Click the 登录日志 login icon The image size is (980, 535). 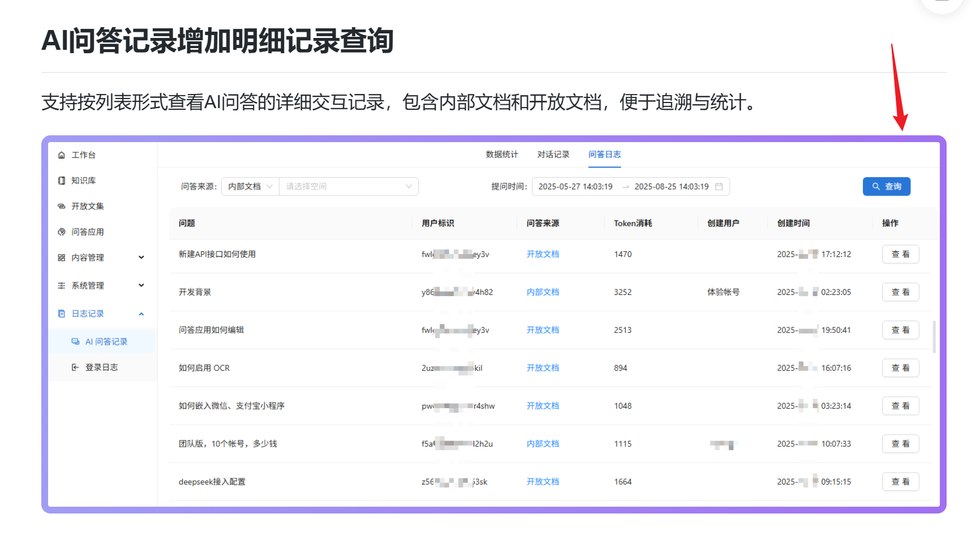tap(75, 367)
